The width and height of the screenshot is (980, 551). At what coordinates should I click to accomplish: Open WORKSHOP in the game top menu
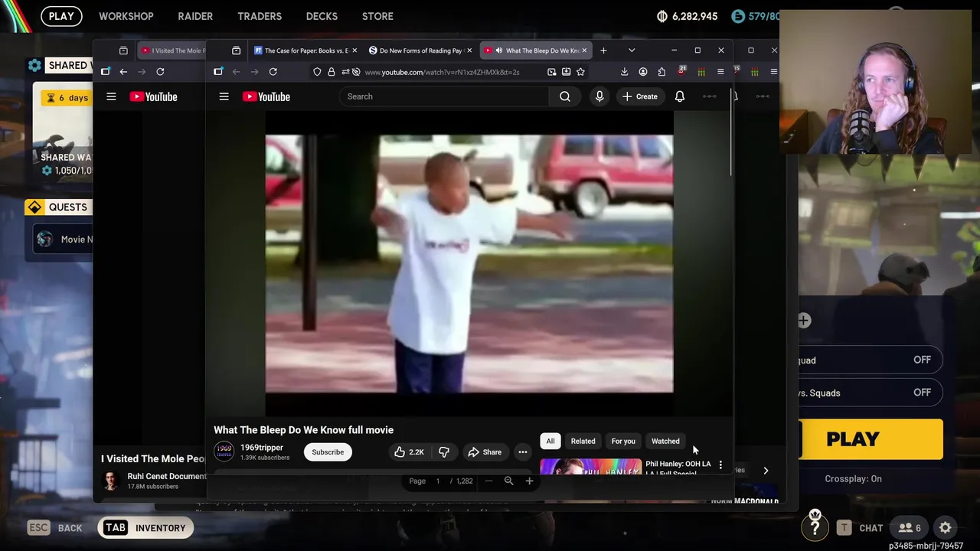coord(126,16)
